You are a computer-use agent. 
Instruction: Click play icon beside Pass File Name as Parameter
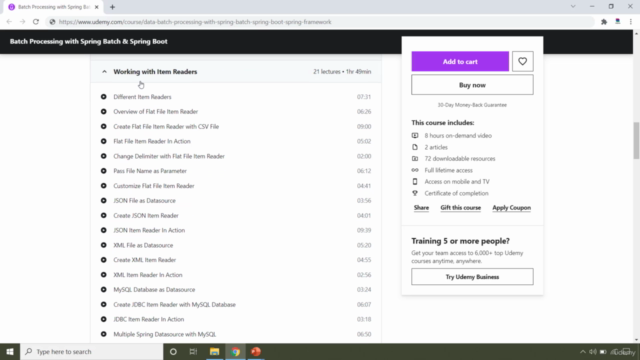coord(104,171)
